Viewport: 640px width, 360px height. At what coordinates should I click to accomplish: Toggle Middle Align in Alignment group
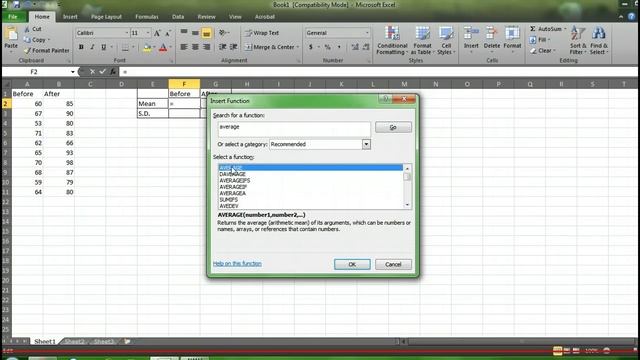pos(196,33)
